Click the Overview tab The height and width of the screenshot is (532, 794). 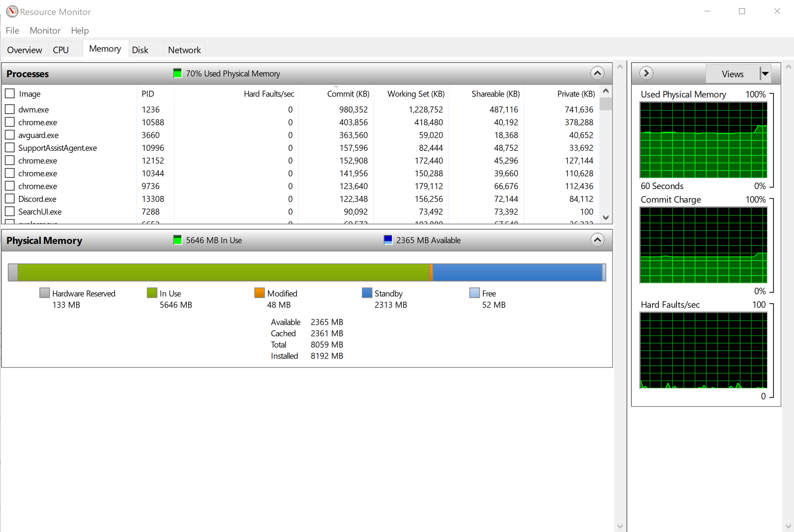(24, 50)
